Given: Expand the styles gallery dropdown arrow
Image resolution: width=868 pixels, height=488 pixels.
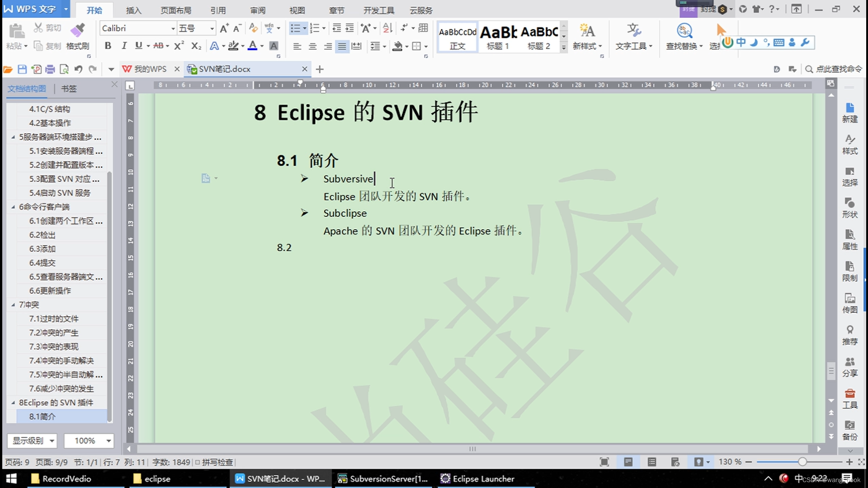Looking at the screenshot, I should point(564,47).
